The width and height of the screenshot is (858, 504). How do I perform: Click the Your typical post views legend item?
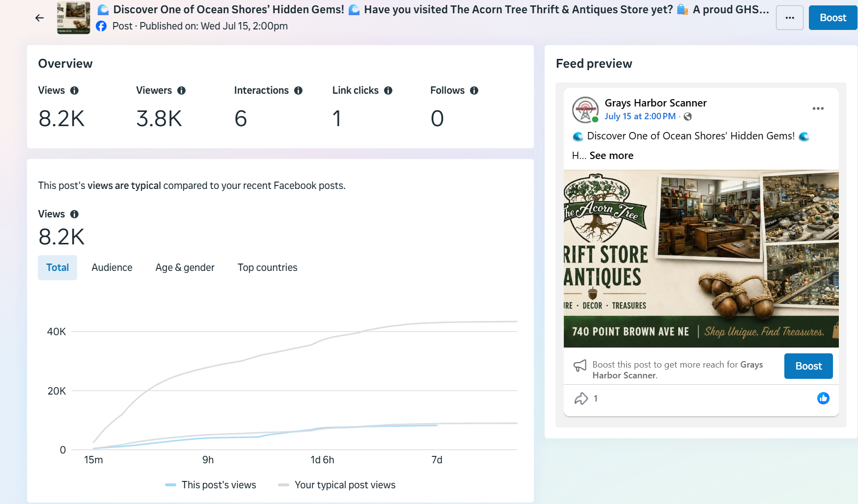coord(337,485)
